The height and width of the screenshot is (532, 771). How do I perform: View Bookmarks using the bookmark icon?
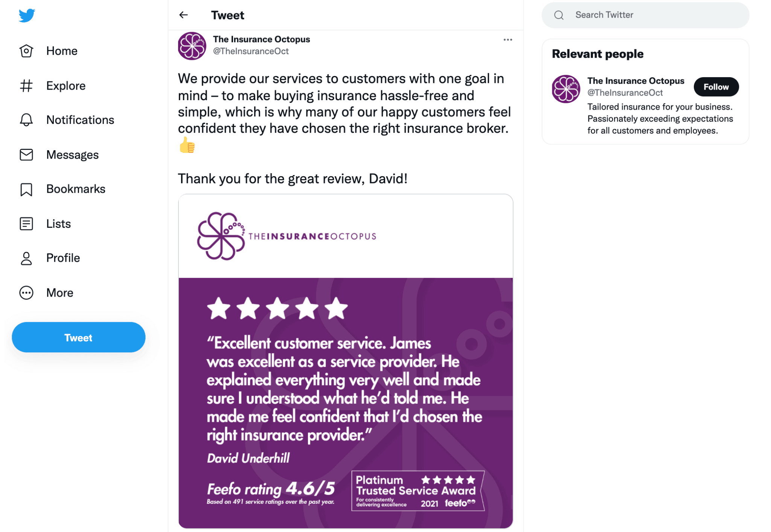[26, 189]
